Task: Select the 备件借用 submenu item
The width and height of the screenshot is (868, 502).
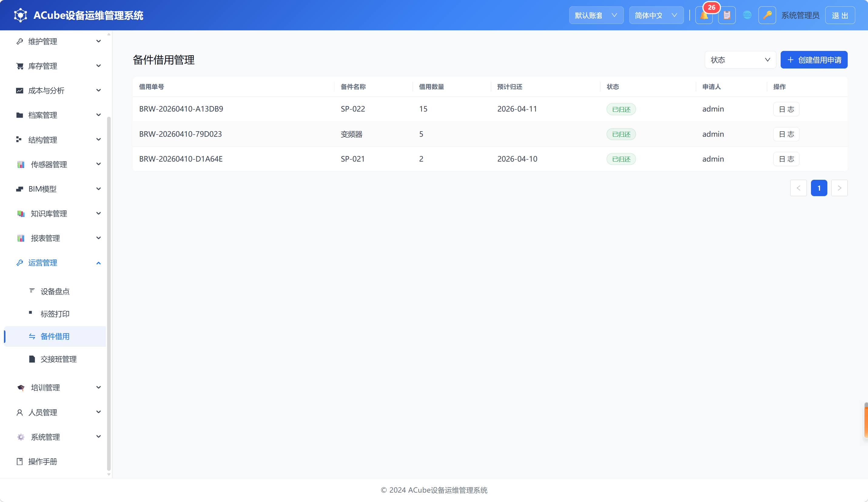Action: pyautogui.click(x=55, y=336)
